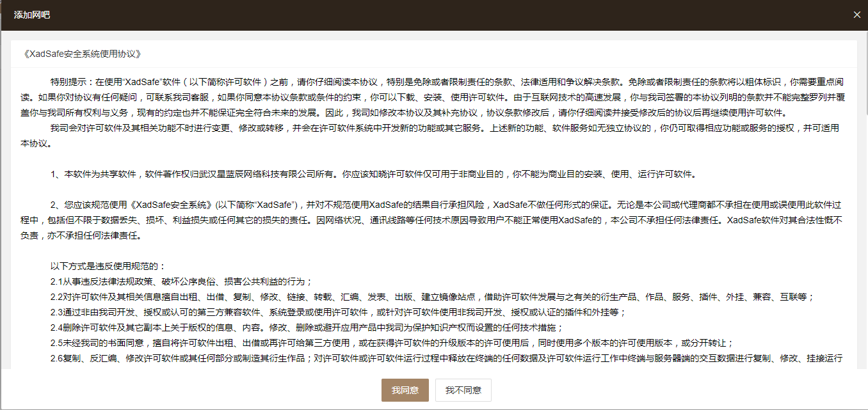The height and width of the screenshot is (410, 868).
Task: Click the paragraph starting with 特别提示
Action: (x=434, y=98)
